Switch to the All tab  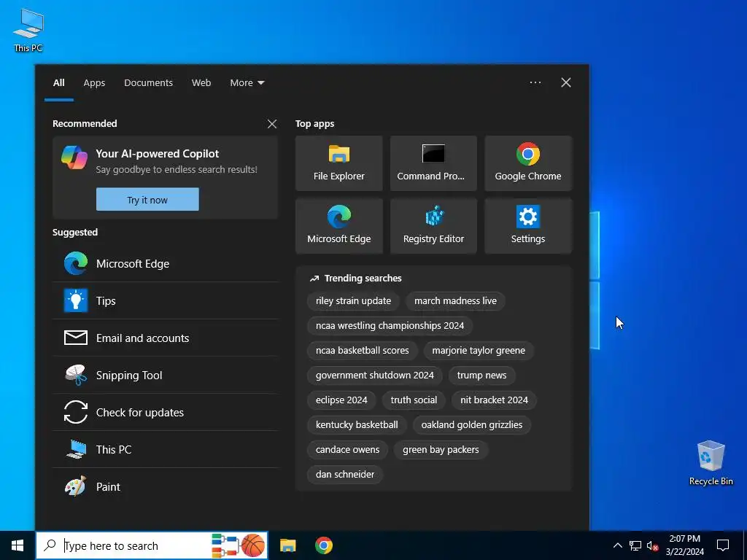[58, 83]
